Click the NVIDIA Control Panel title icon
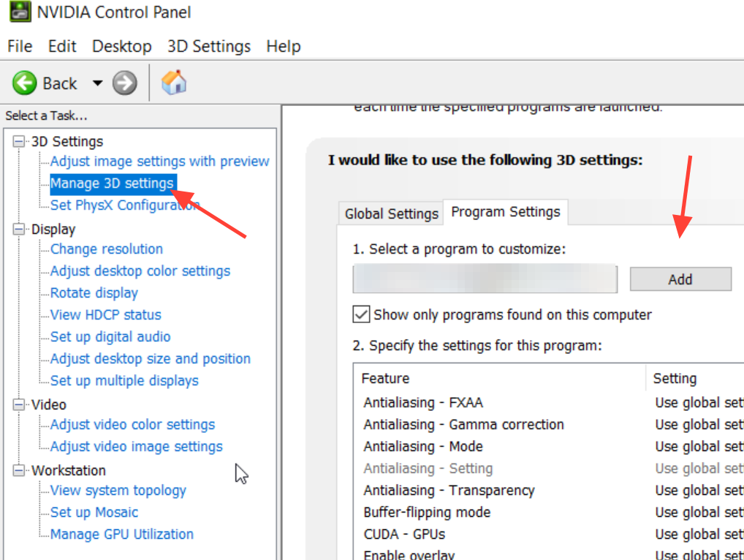Viewport: 744px width, 560px height. click(x=20, y=12)
